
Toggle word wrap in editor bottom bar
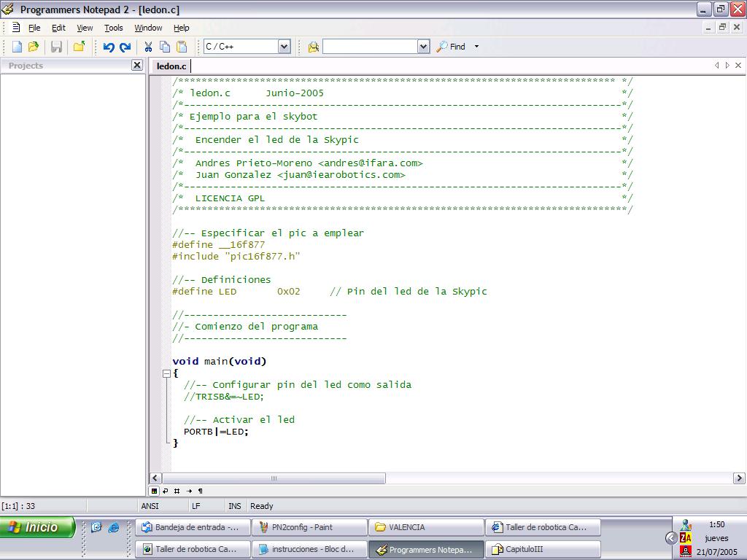click(x=166, y=491)
